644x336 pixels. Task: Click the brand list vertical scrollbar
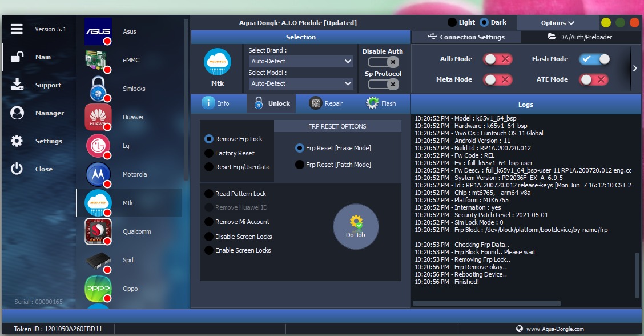tap(186, 99)
